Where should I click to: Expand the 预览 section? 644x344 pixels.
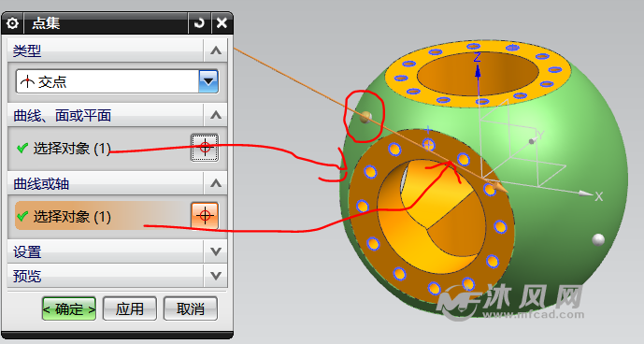216,276
